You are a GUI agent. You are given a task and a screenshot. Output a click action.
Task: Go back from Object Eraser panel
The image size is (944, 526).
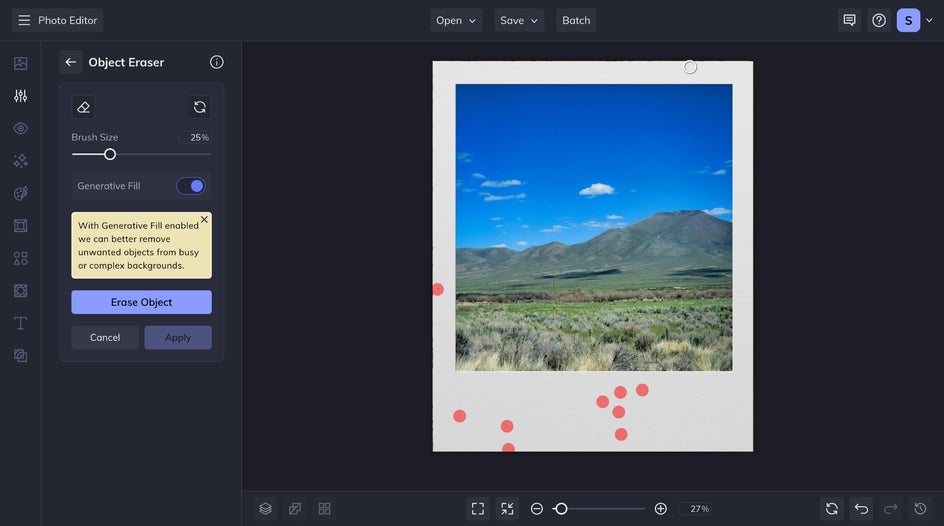point(70,62)
